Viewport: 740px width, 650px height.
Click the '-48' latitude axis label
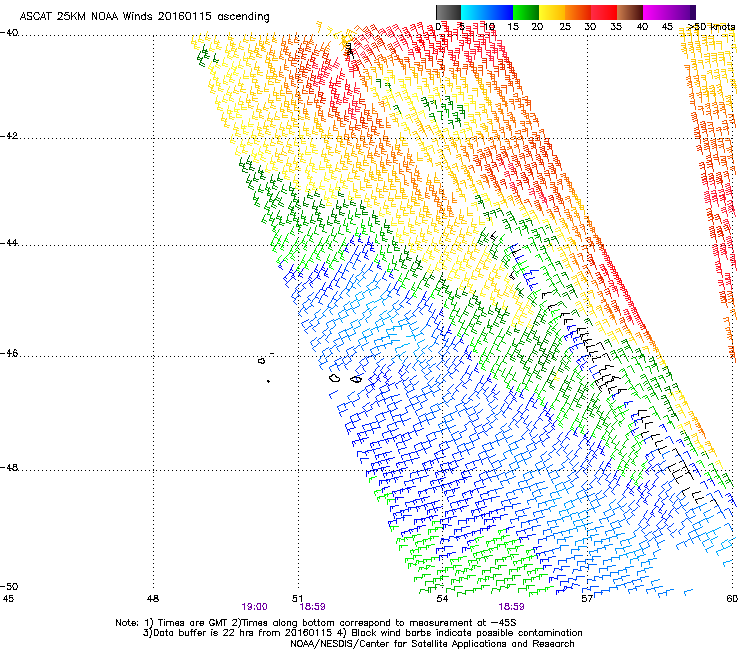point(9,467)
